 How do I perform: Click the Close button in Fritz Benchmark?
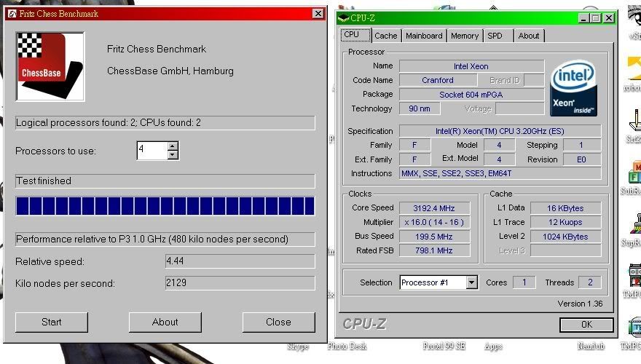coord(279,322)
